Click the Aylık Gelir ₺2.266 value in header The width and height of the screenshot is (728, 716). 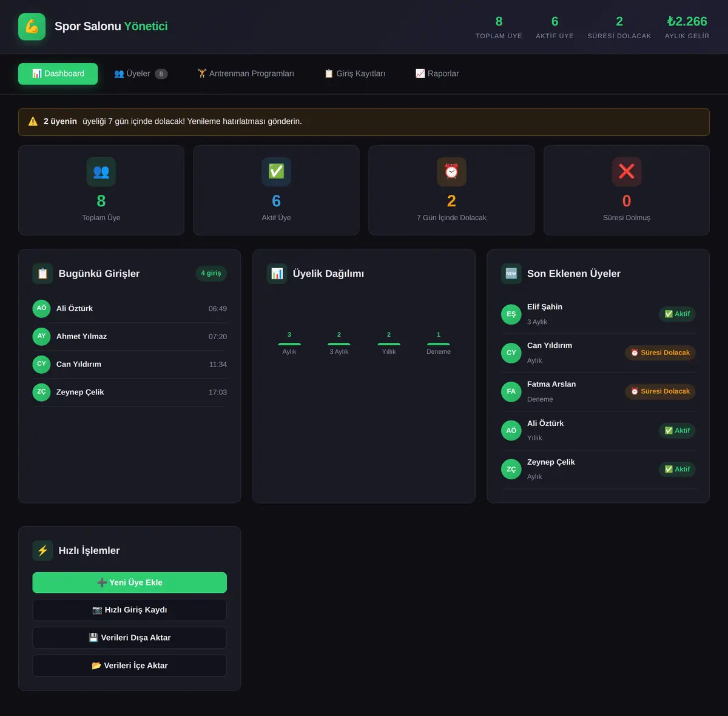[x=687, y=21]
